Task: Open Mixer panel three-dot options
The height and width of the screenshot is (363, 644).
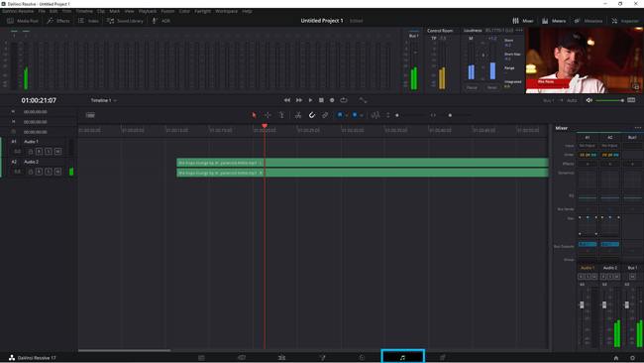Action: coord(638,128)
